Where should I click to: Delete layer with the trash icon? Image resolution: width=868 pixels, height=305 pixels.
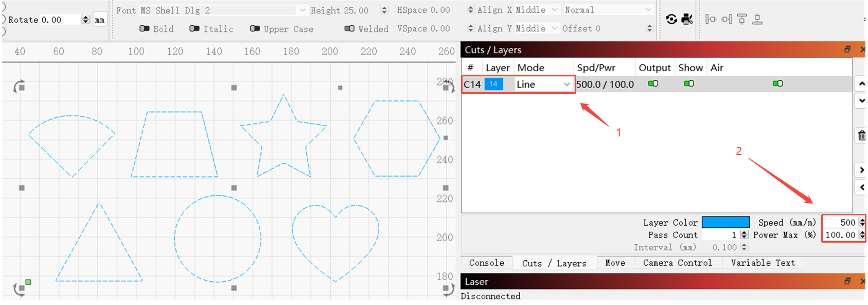click(861, 136)
